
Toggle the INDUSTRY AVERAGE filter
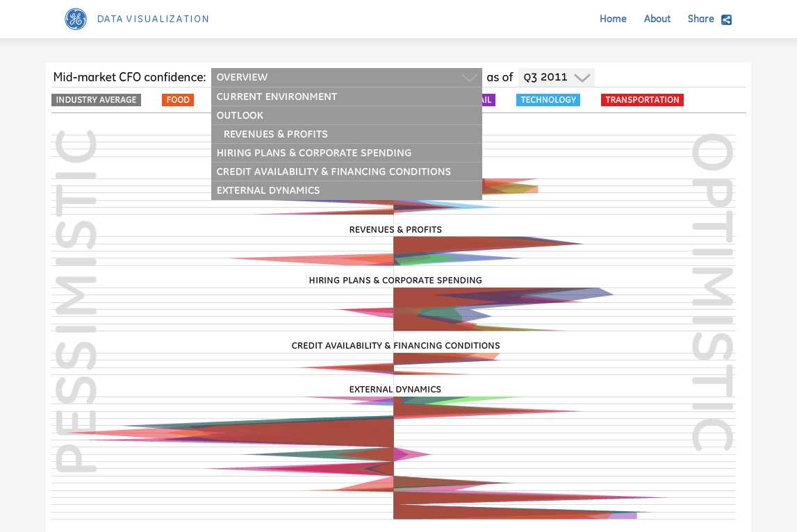pyautogui.click(x=96, y=100)
